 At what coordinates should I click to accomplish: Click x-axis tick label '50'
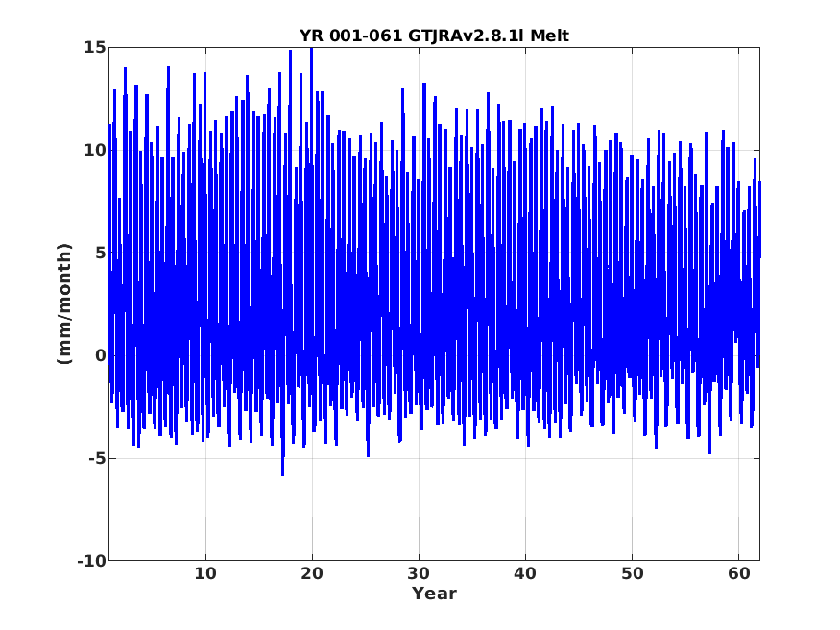[x=632, y=573]
